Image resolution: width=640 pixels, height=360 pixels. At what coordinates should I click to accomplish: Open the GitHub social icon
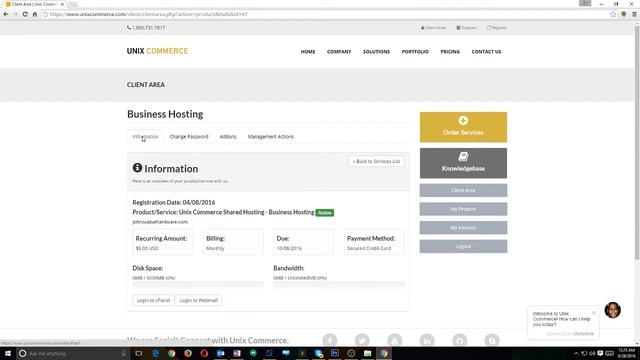click(460, 340)
